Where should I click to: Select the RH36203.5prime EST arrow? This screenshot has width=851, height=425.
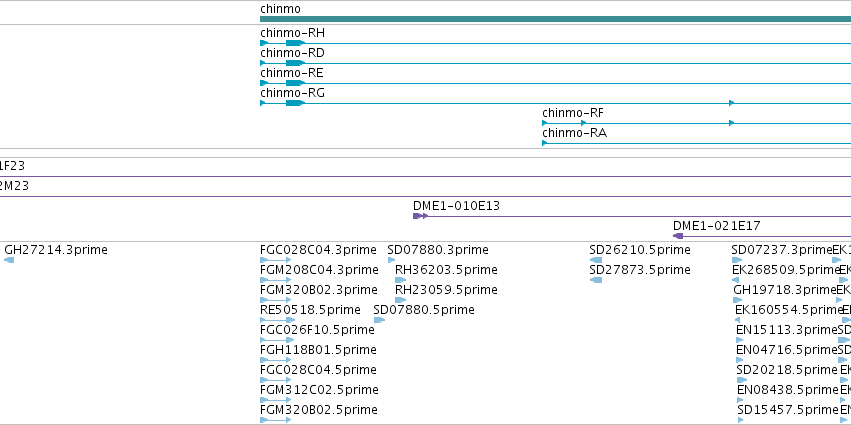click(401, 280)
